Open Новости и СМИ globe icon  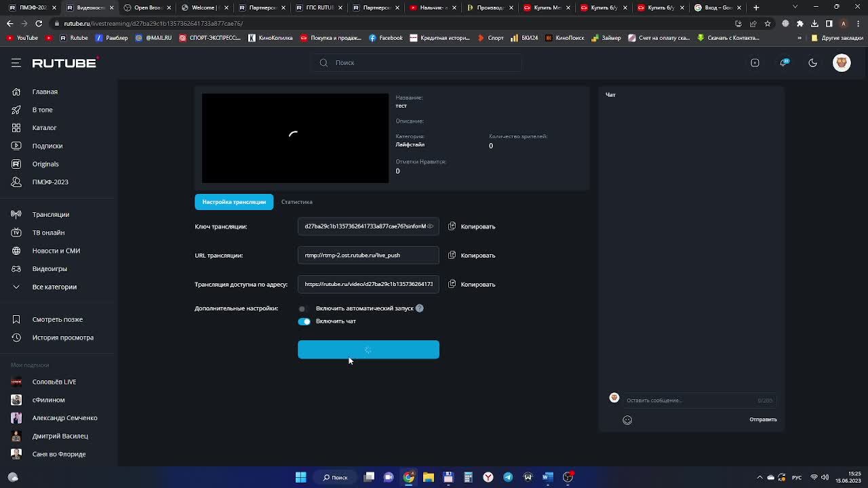(16, 251)
